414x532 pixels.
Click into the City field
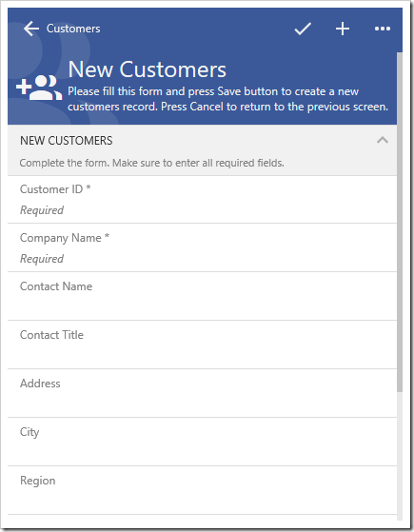click(x=203, y=443)
